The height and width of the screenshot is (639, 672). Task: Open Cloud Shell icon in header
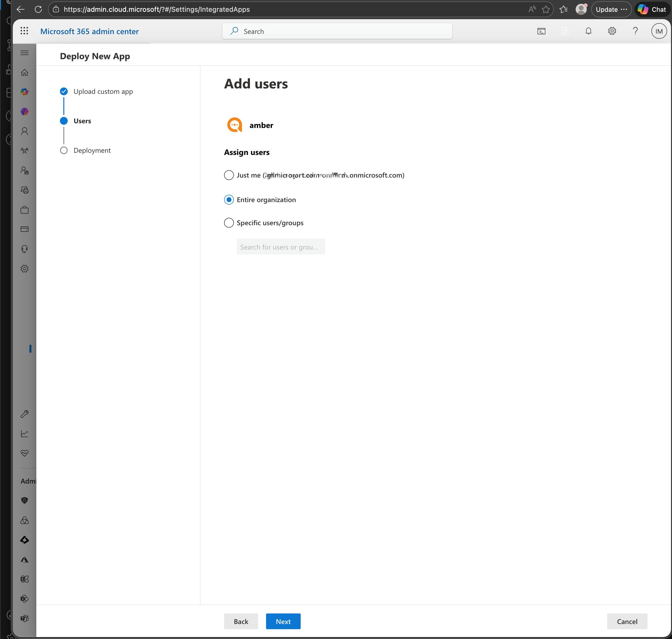(541, 31)
